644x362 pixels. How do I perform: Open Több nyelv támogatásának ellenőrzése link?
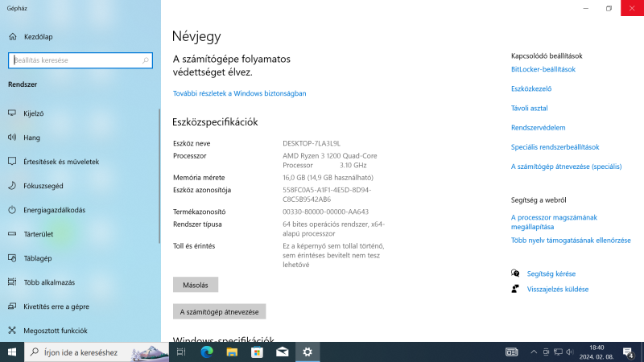[x=571, y=240]
